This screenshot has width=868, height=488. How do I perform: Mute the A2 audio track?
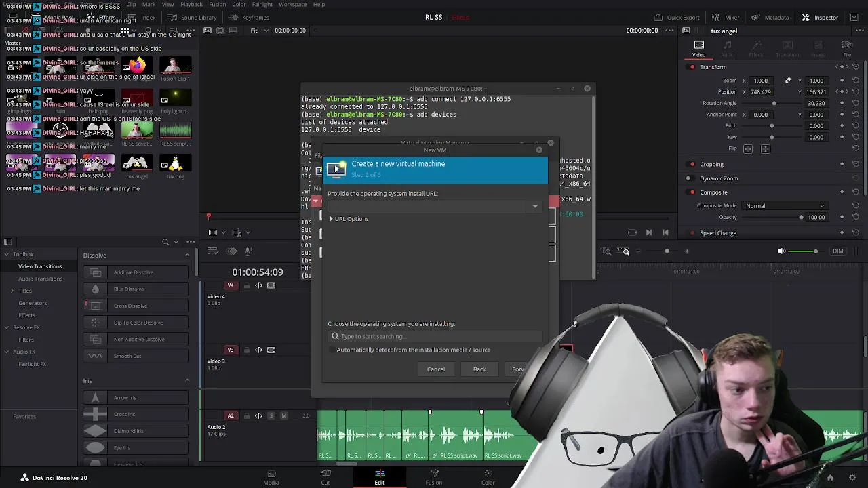pyautogui.click(x=283, y=415)
